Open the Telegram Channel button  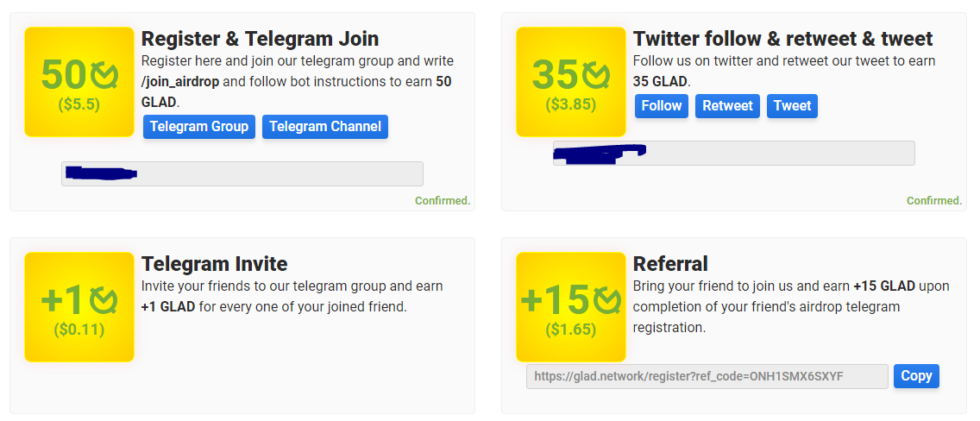pos(325,127)
